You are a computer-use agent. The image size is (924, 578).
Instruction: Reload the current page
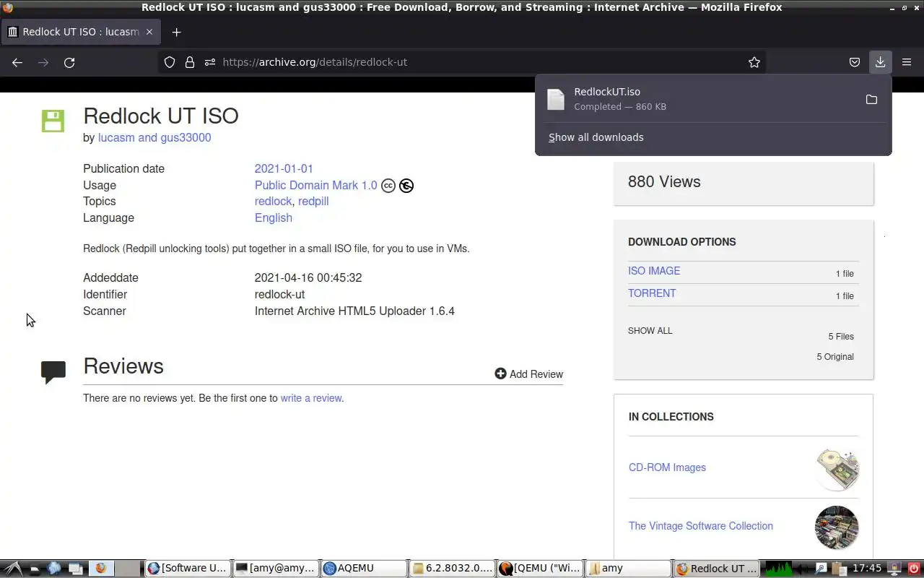[69, 62]
